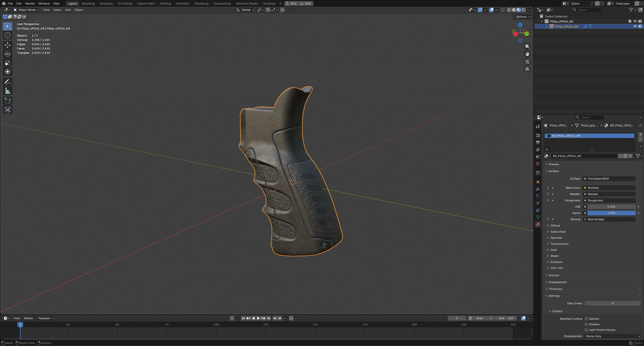Expand the Subsurface panel
This screenshot has width=644, height=346.
point(558,231)
